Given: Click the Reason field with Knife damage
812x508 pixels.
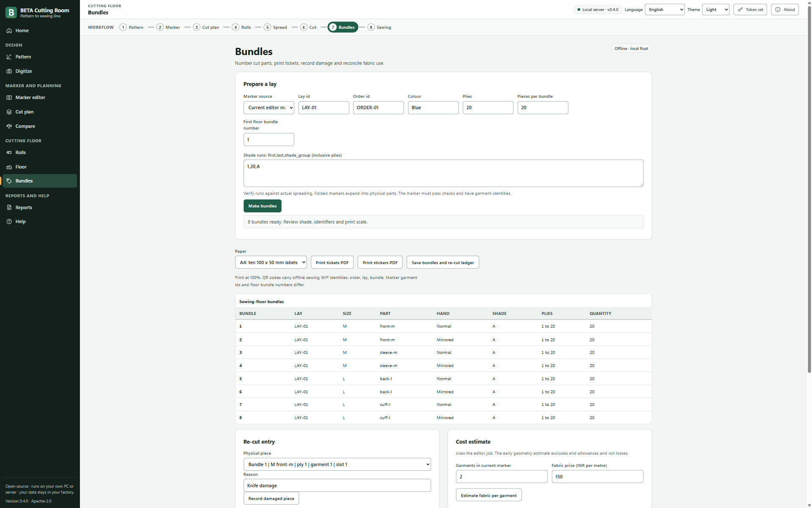Looking at the screenshot, I should [337, 486].
